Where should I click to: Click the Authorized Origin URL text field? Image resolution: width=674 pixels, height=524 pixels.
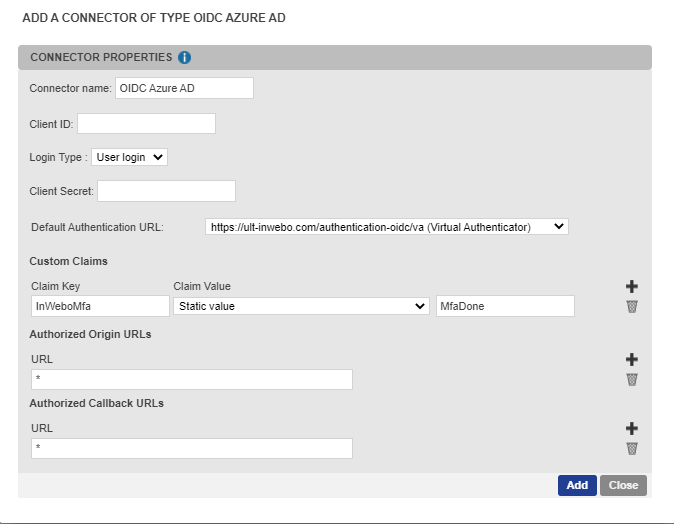click(191, 379)
